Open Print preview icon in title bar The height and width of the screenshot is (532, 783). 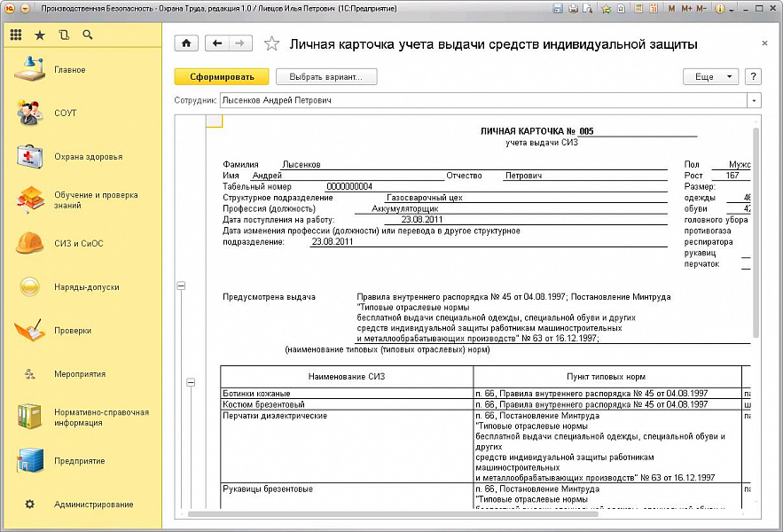pyautogui.click(x=588, y=9)
